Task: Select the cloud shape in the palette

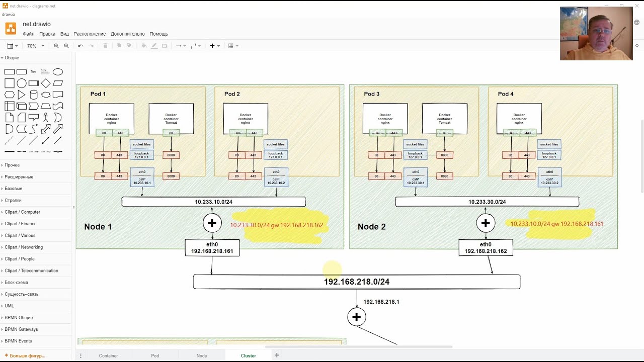Action: pyautogui.click(x=46, y=95)
